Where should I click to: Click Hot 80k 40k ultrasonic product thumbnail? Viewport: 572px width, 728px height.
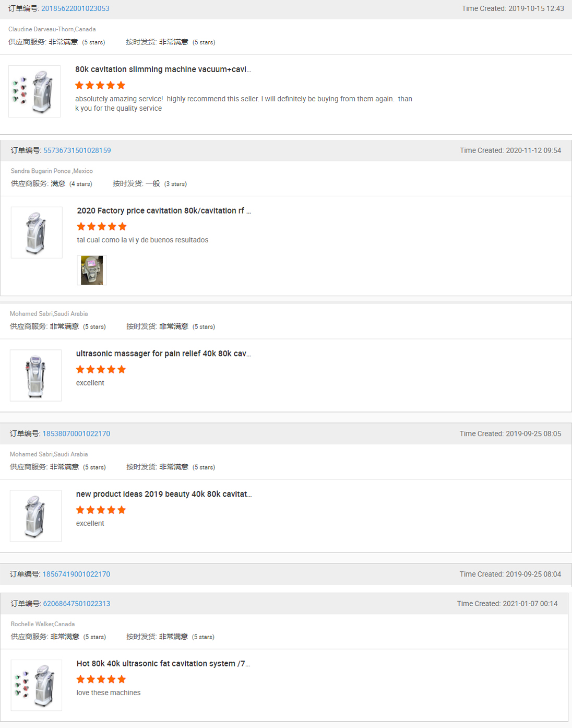[37, 685]
